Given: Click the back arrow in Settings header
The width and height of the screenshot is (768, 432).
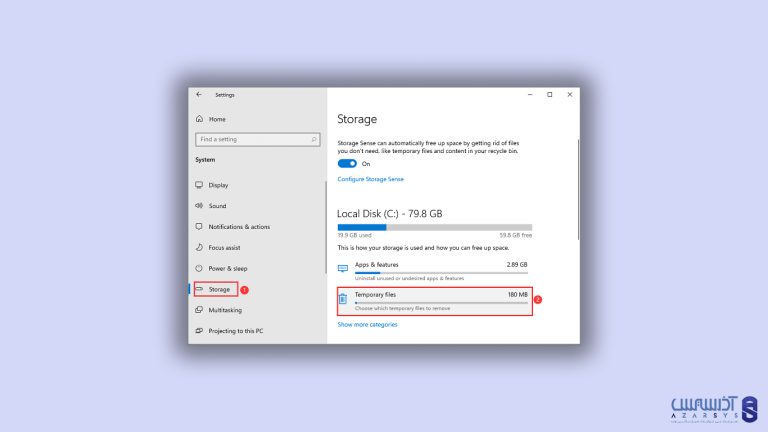Looking at the screenshot, I should pos(199,95).
